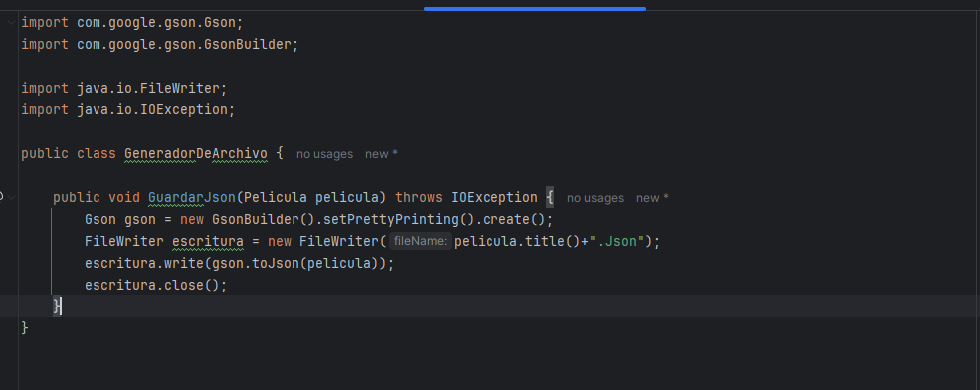Viewport: 980px width, 390px height.
Task: Select the GuardarJson method name
Action: point(192,198)
